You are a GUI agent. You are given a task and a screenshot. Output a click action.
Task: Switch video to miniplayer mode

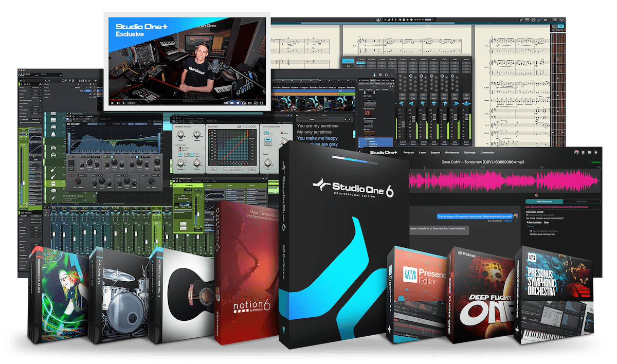pyautogui.click(x=244, y=103)
